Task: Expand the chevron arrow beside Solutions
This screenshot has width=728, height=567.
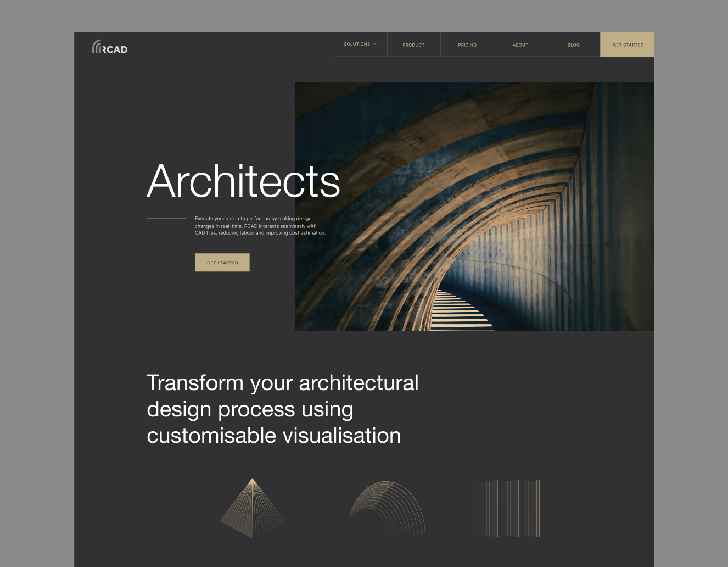Action: click(375, 44)
